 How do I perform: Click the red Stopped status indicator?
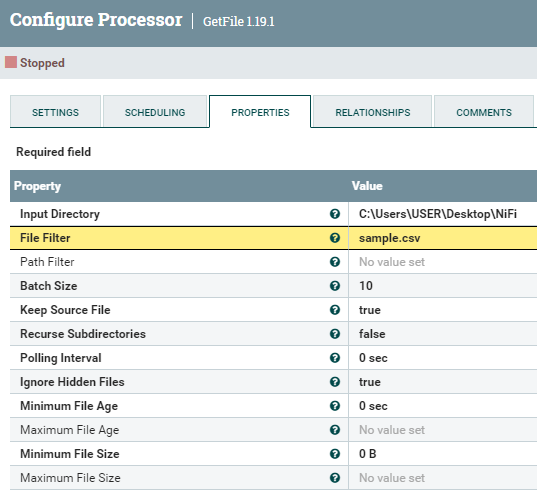pyautogui.click(x=11, y=62)
